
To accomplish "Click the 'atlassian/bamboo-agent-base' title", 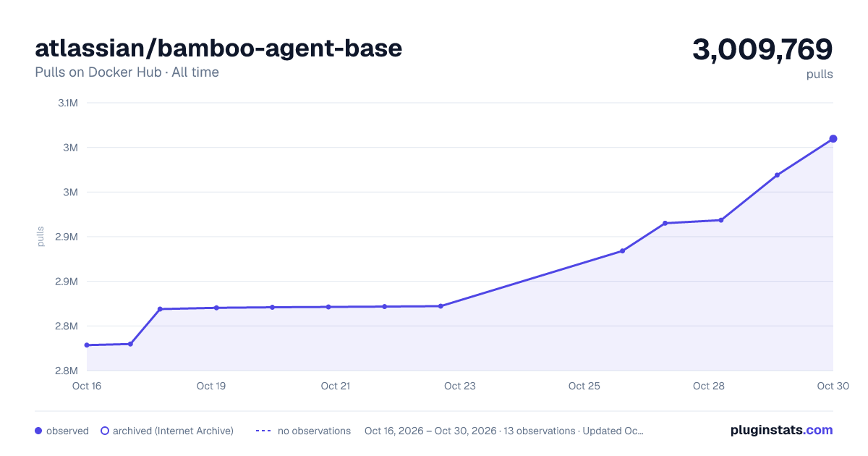I will [218, 48].
